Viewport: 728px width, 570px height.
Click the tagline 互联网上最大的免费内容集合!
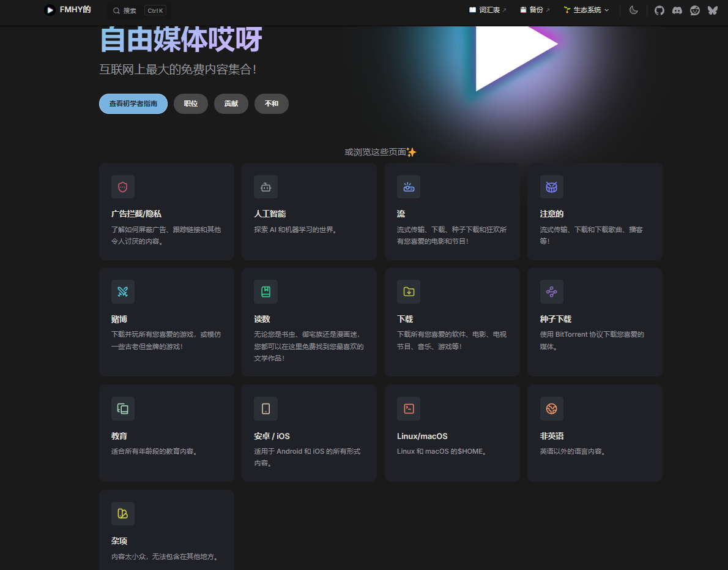tap(178, 70)
